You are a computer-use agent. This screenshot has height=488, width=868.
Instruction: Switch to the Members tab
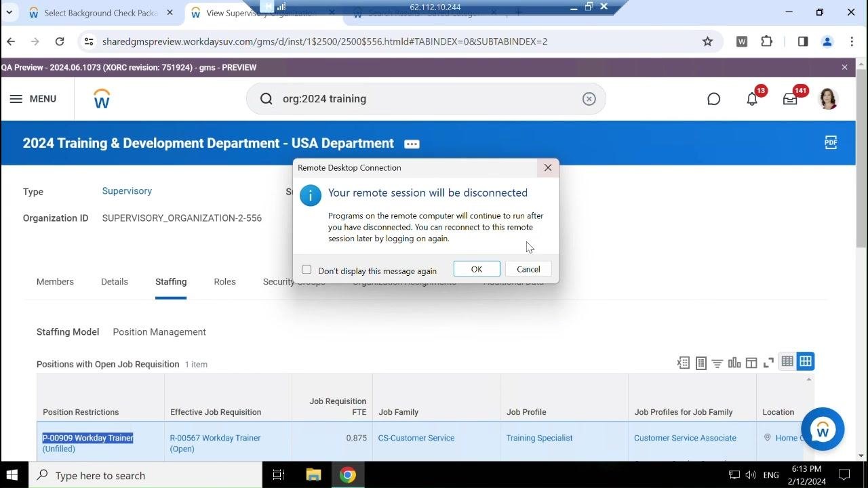click(55, 282)
